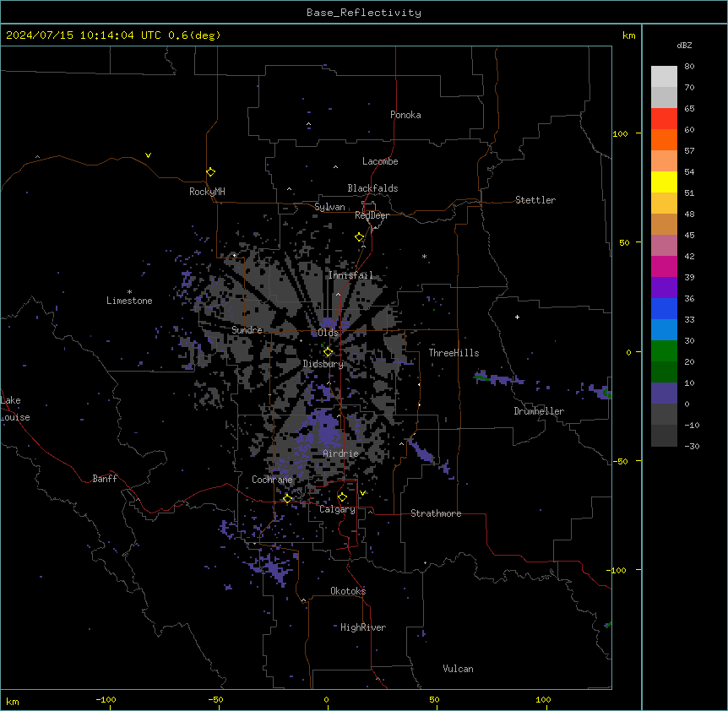Screen dimensions: 728x711
Task: Select the Okotoks label
Action: click(x=348, y=591)
